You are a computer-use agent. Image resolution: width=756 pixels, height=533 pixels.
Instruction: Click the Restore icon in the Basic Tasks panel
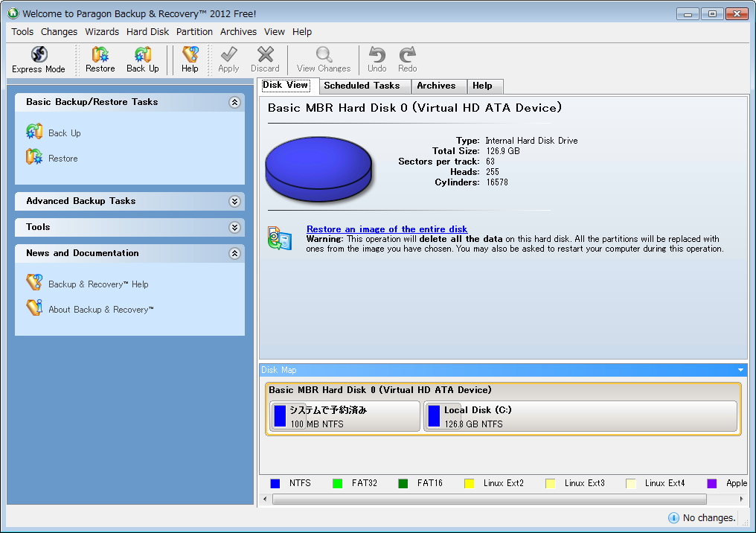click(34, 157)
